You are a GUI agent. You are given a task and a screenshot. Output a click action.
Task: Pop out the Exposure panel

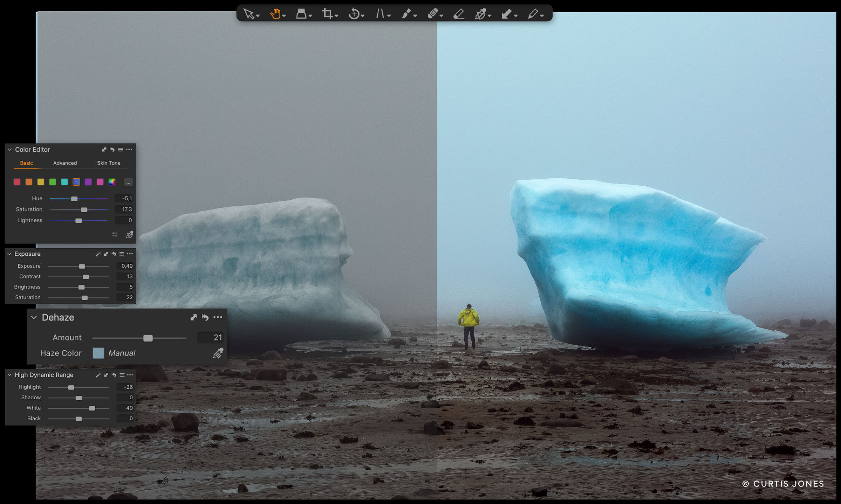[106, 254]
